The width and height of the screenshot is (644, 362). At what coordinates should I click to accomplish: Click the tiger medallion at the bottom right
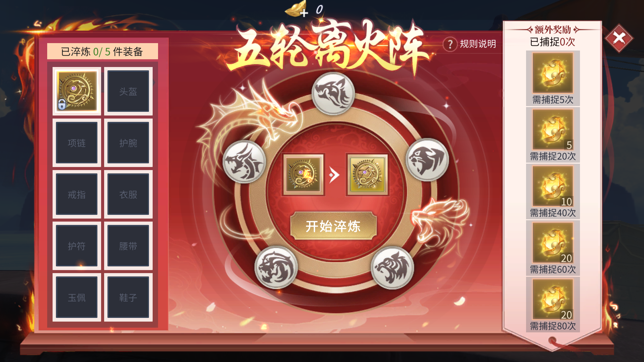click(392, 268)
